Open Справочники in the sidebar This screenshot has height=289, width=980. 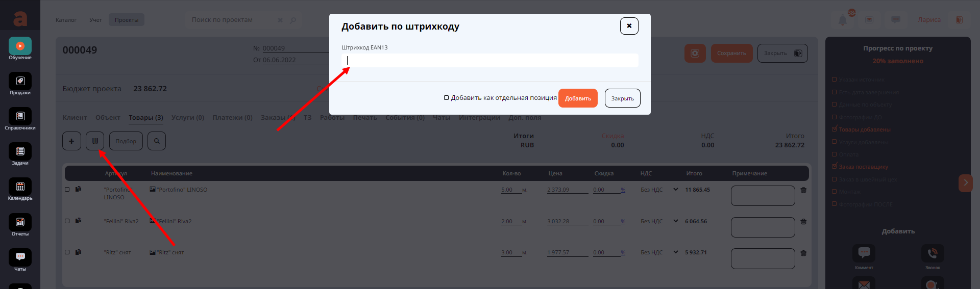coord(20,117)
